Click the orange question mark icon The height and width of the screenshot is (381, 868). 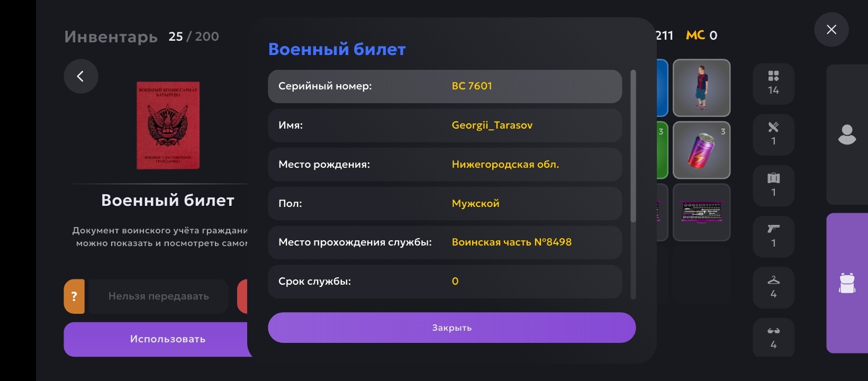(x=74, y=296)
